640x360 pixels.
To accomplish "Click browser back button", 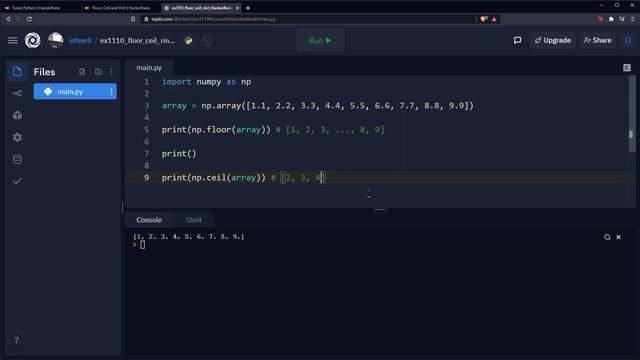I will pos(8,19).
